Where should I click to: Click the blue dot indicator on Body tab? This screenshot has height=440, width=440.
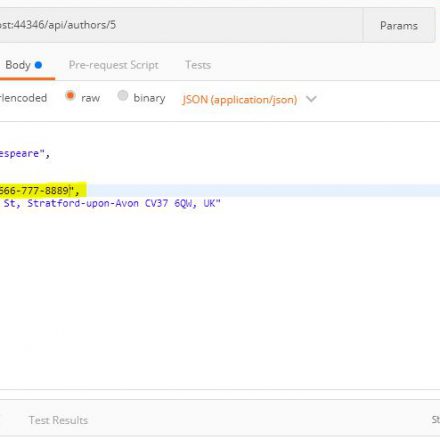(38, 65)
